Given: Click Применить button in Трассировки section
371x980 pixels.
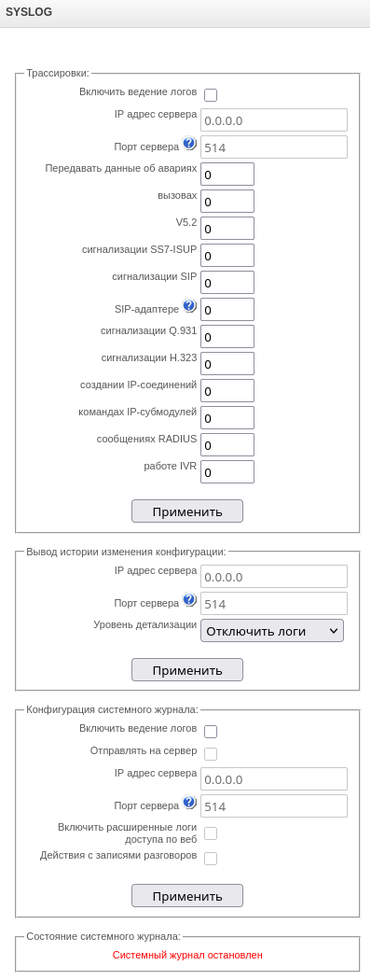Looking at the screenshot, I should 187,511.
